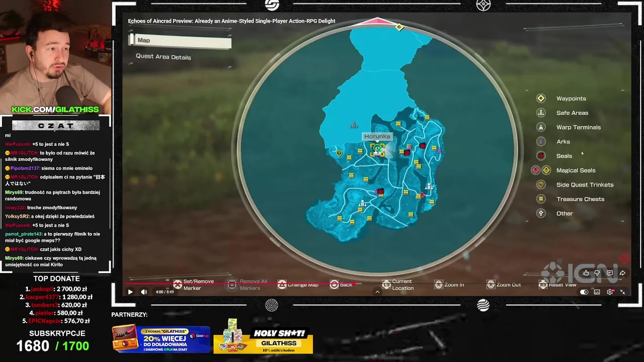Click the Waypoints legend icon

(x=541, y=99)
